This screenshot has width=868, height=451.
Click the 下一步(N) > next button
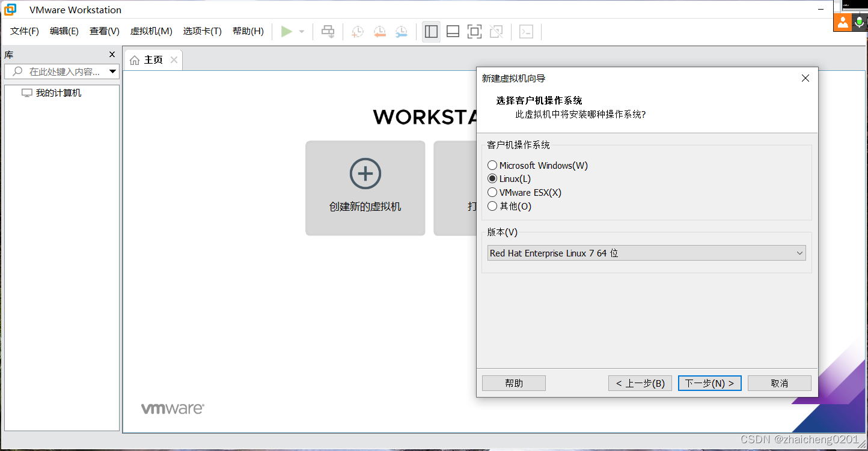coord(710,383)
